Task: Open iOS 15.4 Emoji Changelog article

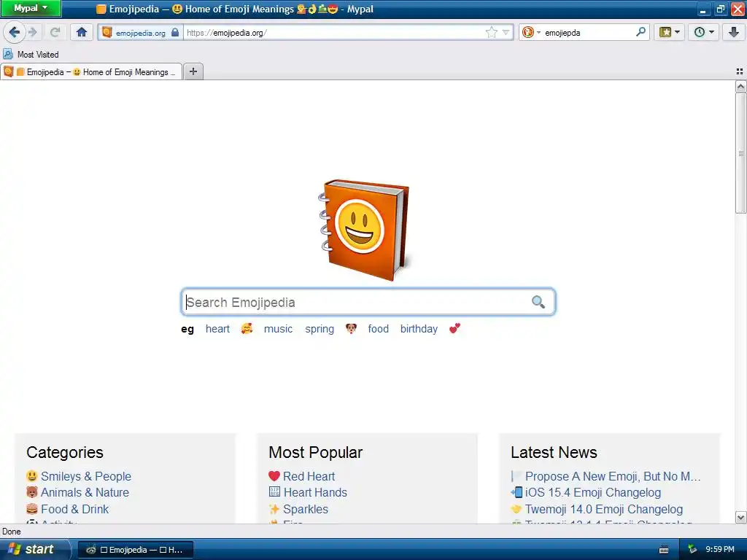Action: coord(592,492)
